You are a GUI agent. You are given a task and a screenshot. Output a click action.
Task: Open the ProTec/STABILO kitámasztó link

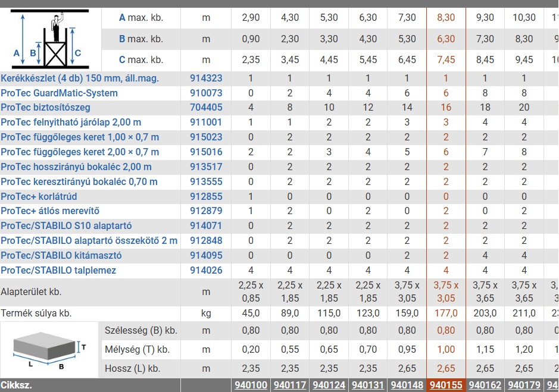tap(61, 256)
